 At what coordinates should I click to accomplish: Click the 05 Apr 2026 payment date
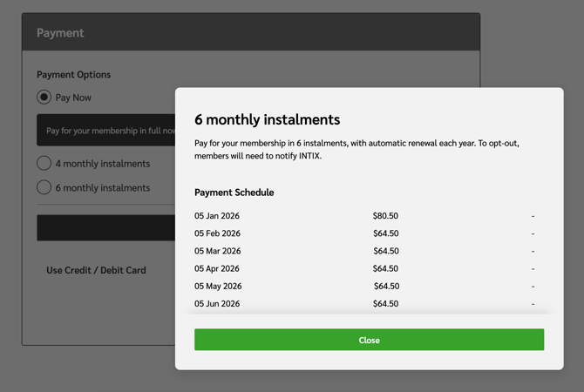pyautogui.click(x=217, y=268)
